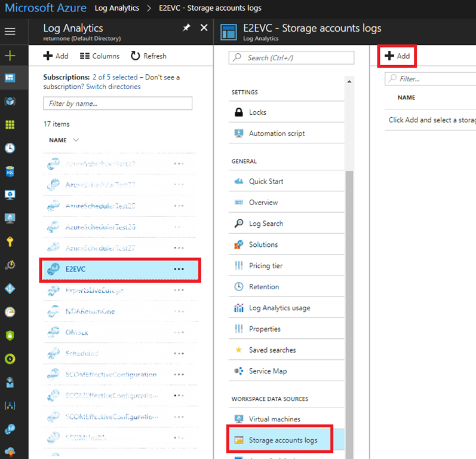Select Storage accounts logs menu item
The height and width of the screenshot is (459, 476).
coord(286,440)
